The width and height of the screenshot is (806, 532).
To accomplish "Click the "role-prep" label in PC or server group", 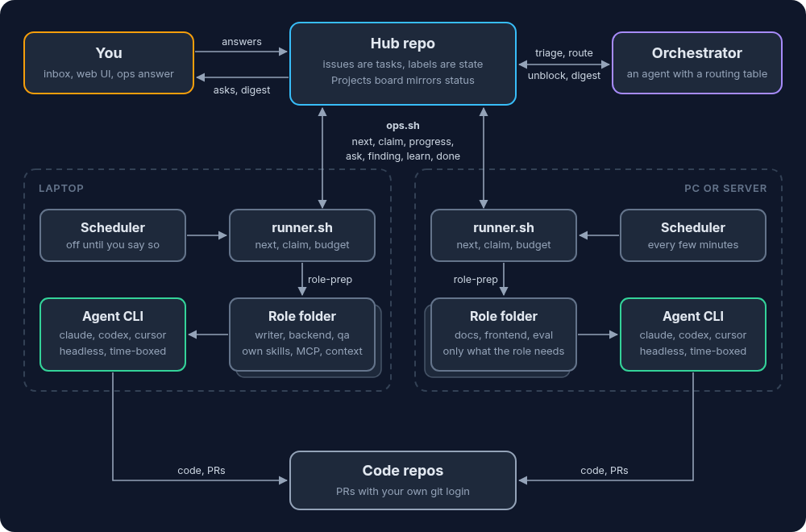I will coord(476,280).
